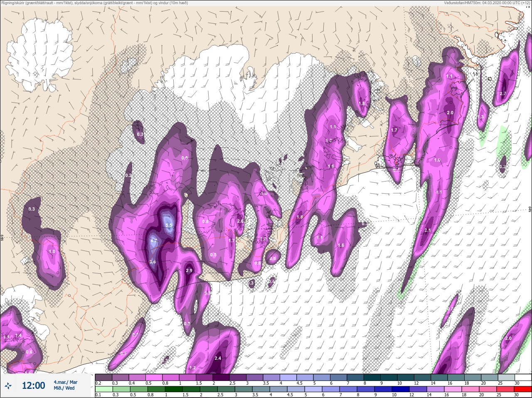The image size is (532, 398).
Task: Click the 12:00 forecast time label
Action: coord(33,386)
